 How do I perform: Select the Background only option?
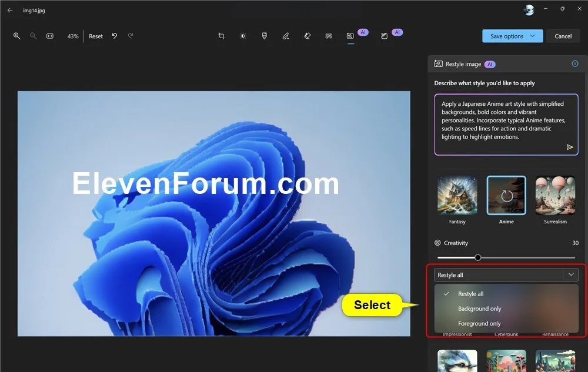point(506,309)
